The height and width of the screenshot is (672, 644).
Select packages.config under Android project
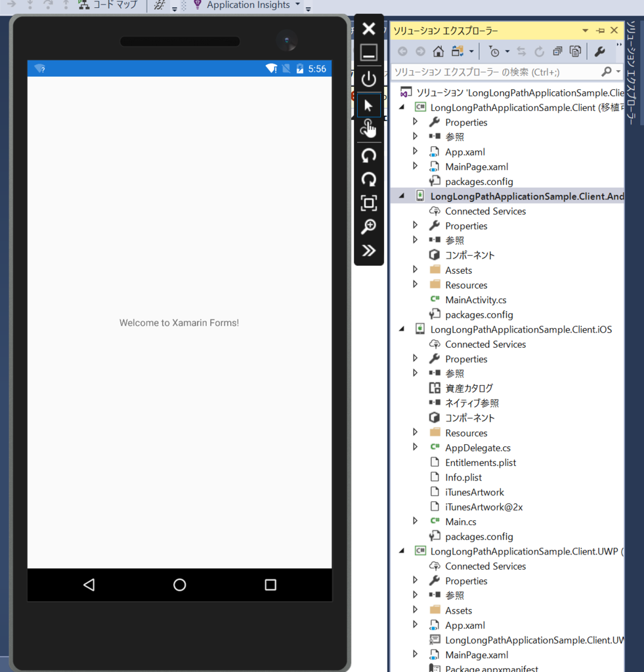pos(479,314)
